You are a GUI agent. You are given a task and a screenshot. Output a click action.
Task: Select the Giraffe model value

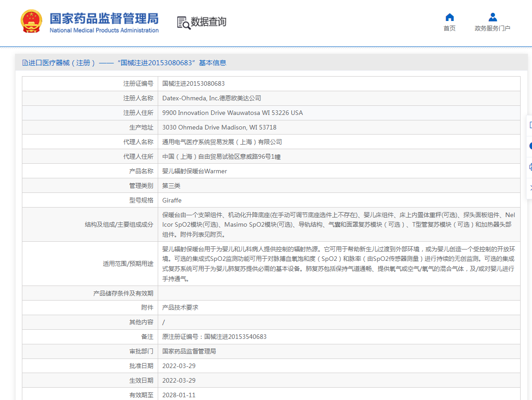click(x=172, y=200)
